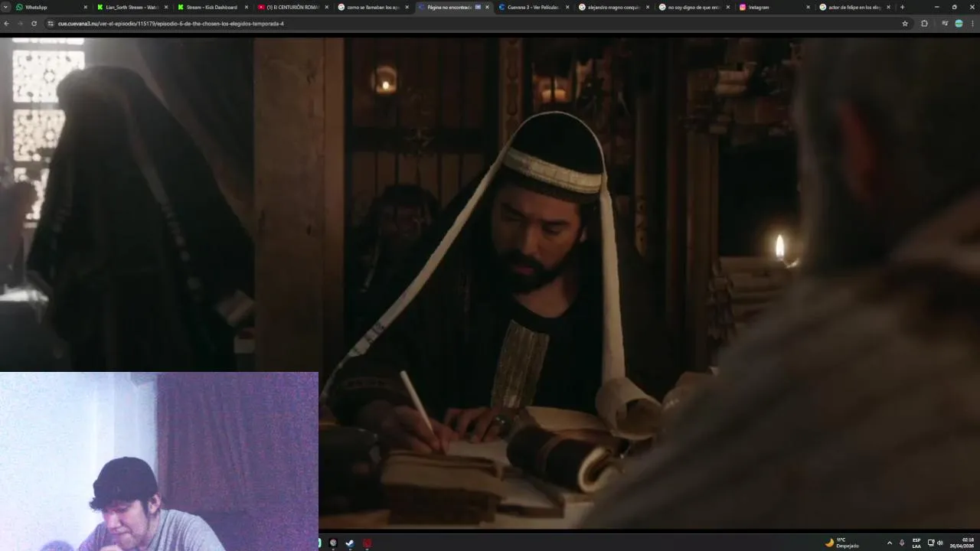Viewport: 980px width, 551px height.
Task: Close the El Centurión Romano tab
Action: coord(326,7)
